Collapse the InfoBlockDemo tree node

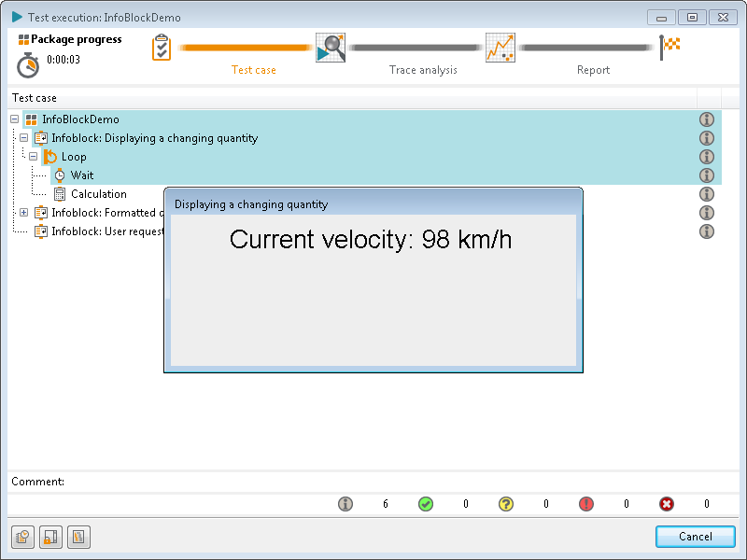coord(15,119)
